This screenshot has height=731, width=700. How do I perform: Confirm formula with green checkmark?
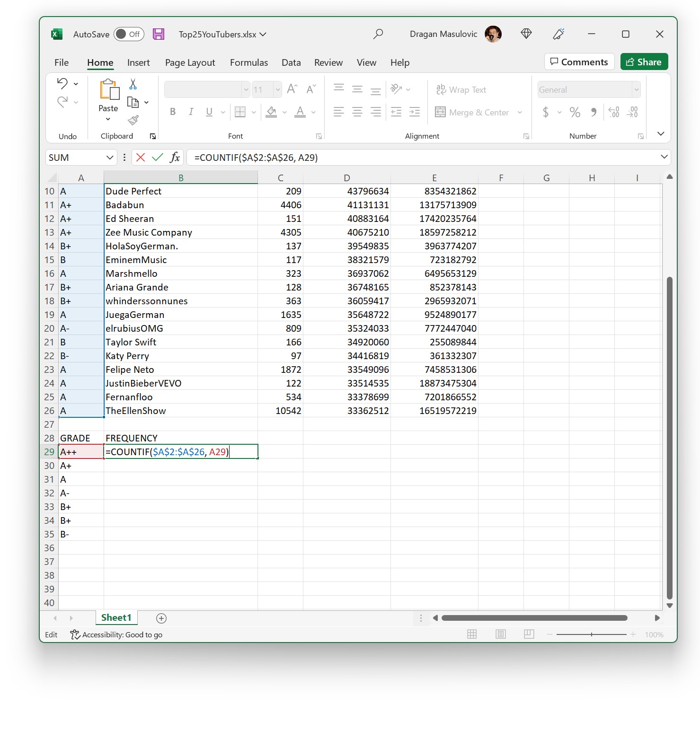coord(158,157)
